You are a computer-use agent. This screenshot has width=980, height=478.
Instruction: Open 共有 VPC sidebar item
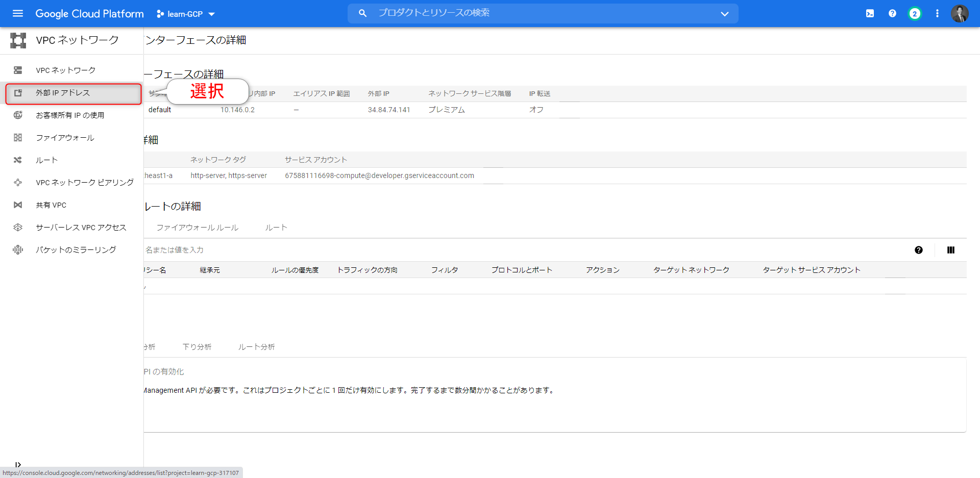(x=71, y=205)
